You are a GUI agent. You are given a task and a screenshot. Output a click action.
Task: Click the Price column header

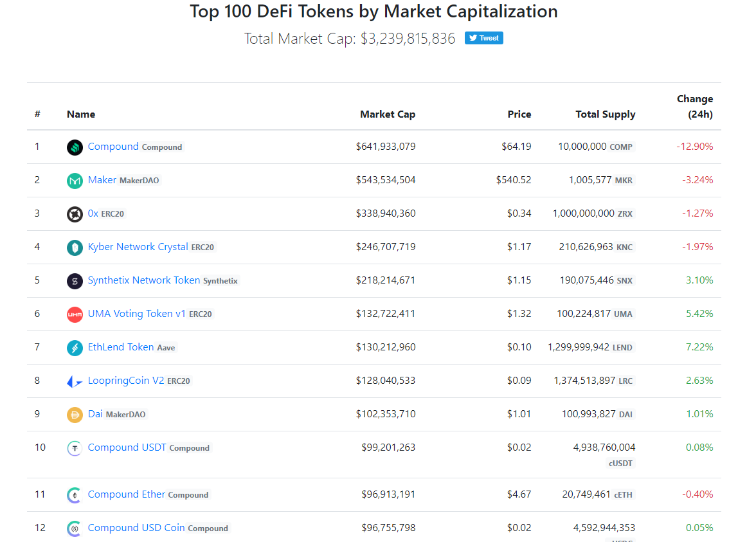click(x=519, y=114)
